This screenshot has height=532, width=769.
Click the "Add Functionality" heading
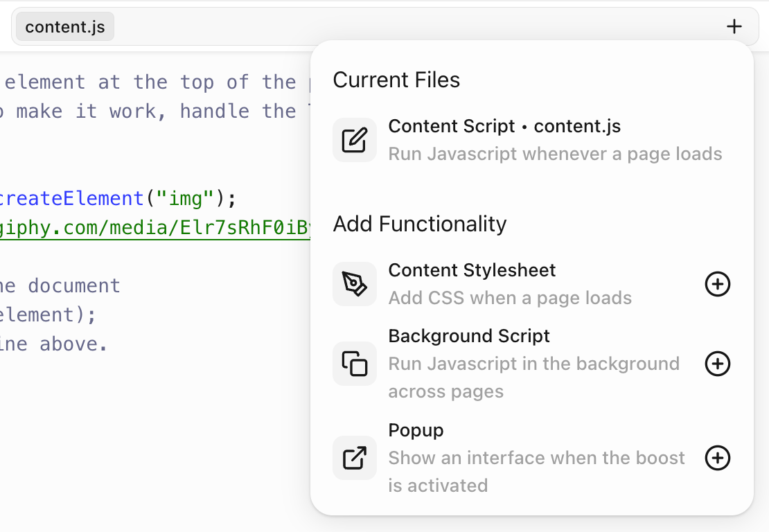[420, 224]
